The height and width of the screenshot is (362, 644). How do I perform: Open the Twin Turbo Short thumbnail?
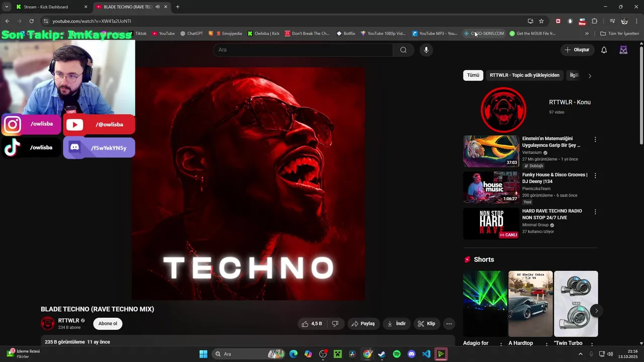[576, 304]
